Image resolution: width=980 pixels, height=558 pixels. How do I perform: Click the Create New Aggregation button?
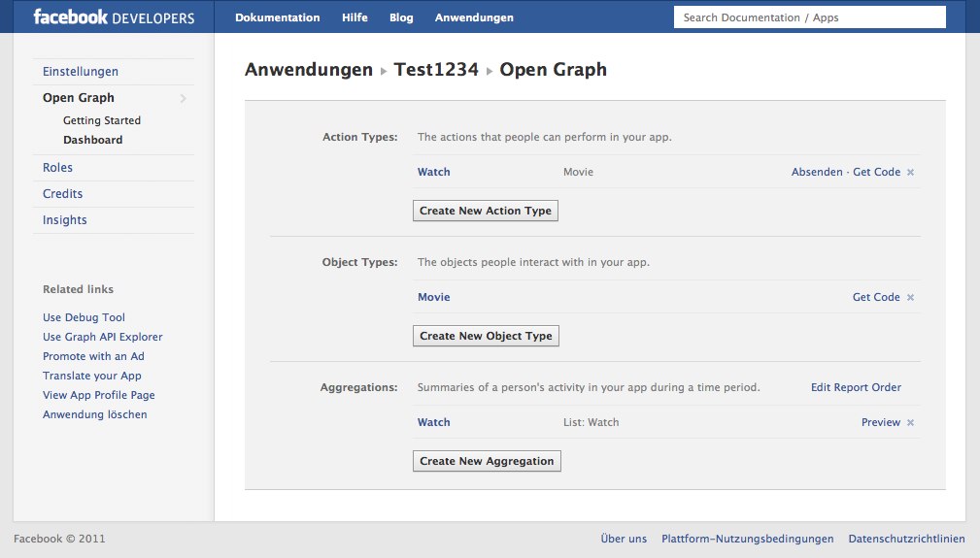[x=487, y=461]
